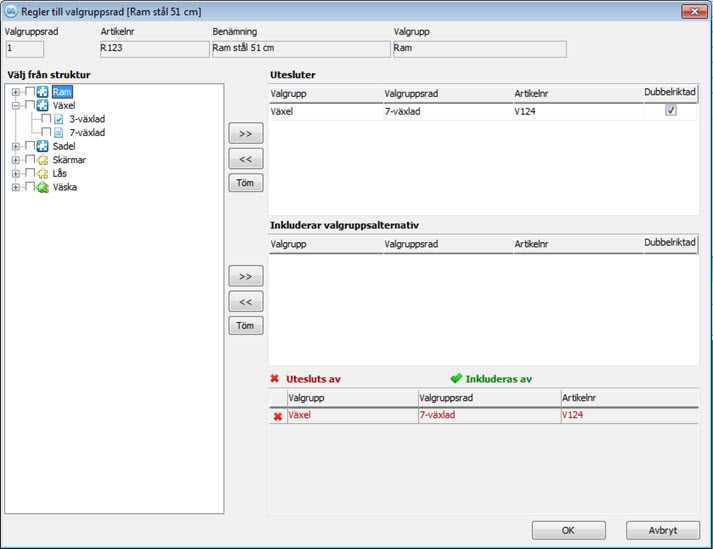Click the Sadel group icon
This screenshot has width=713, height=549.
click(x=43, y=146)
